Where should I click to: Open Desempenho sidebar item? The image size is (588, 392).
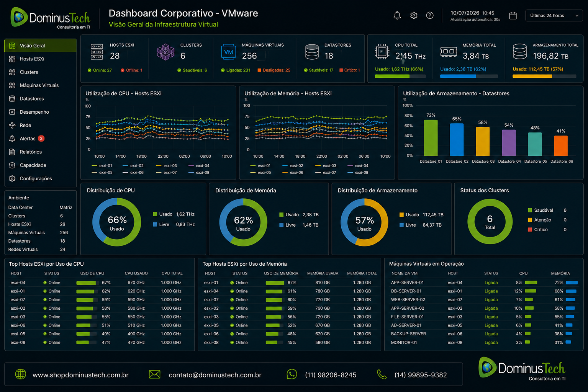(40, 112)
